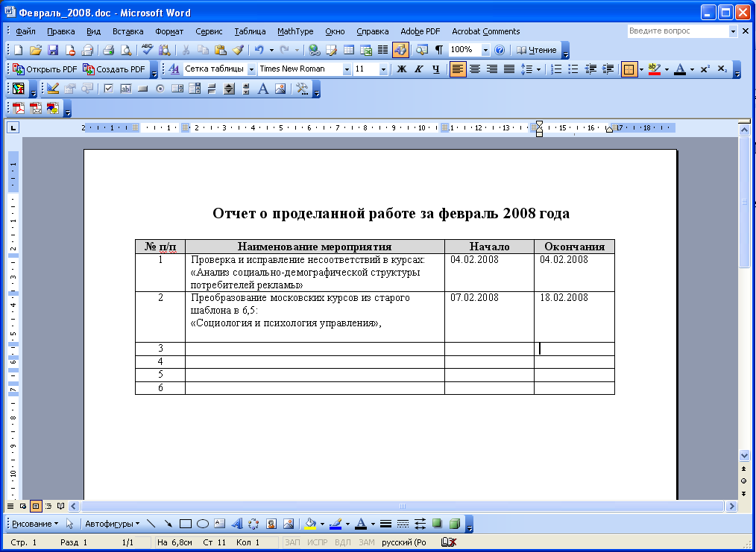
Task: Open Вставка menu
Action: [127, 31]
